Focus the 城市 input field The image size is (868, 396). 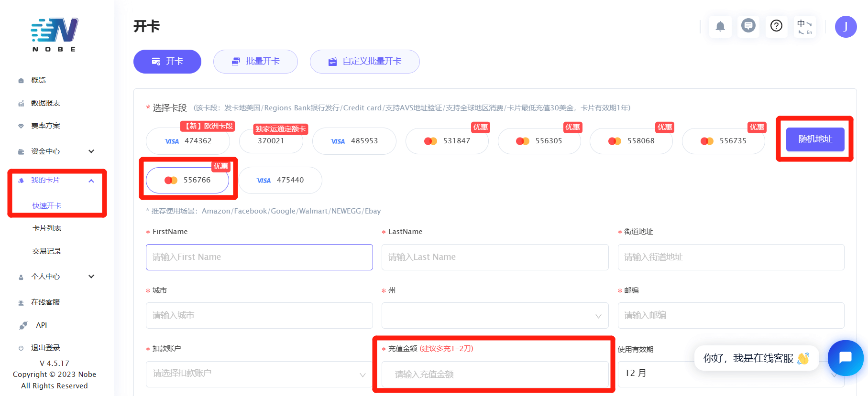tap(259, 315)
